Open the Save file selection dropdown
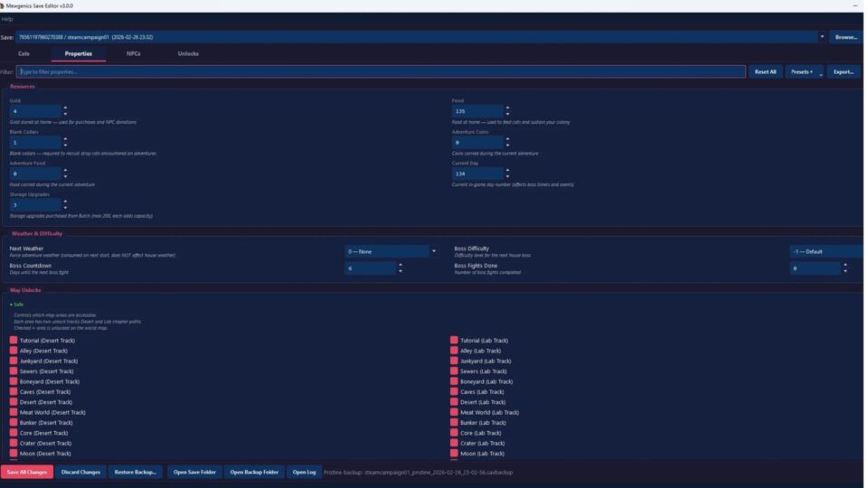868x488 pixels. [x=822, y=37]
